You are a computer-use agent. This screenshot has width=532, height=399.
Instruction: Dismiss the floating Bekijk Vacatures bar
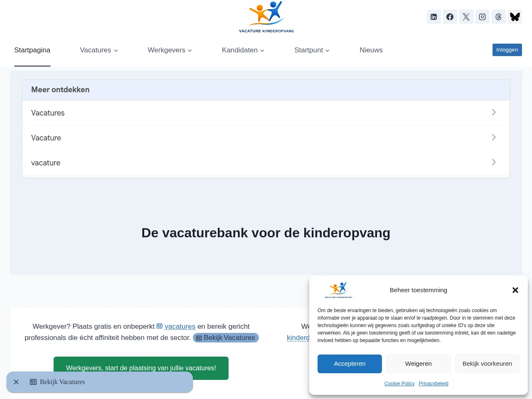click(16, 382)
